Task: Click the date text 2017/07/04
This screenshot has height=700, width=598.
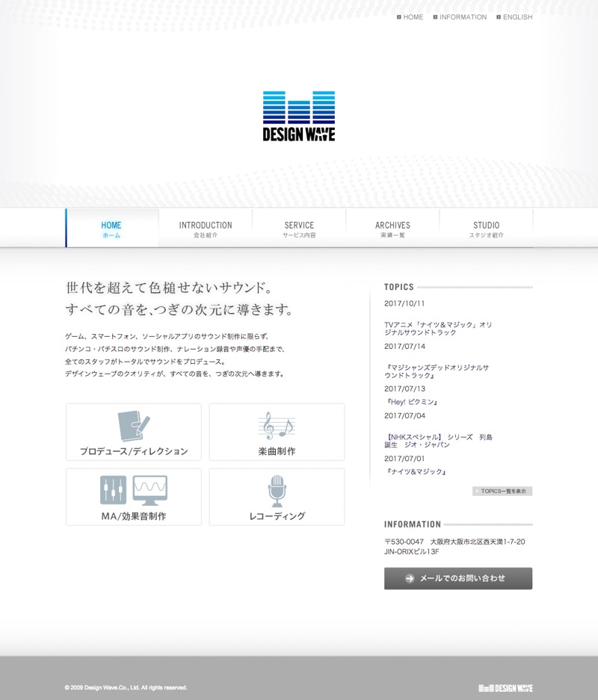Action: point(404,415)
